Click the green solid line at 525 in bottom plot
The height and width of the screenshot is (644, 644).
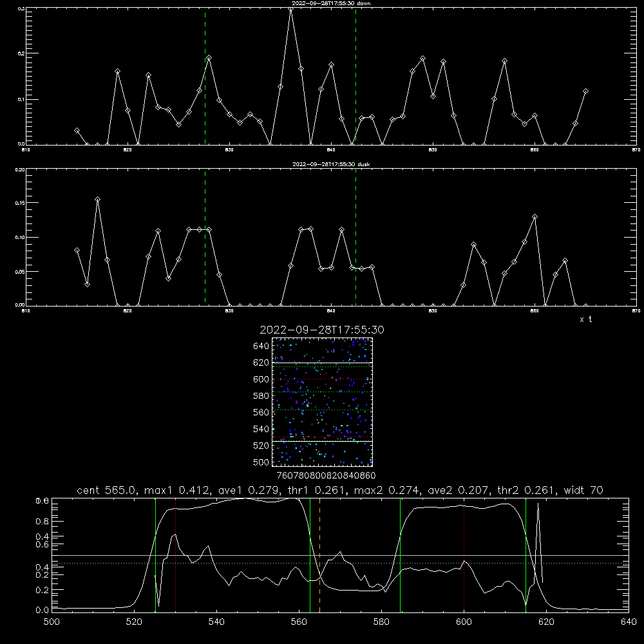tap(155, 555)
